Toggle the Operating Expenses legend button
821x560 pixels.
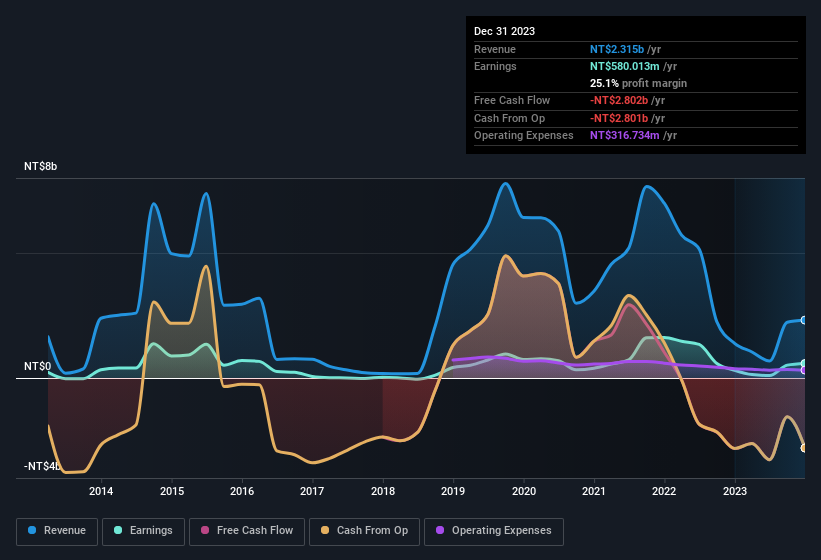(493, 531)
